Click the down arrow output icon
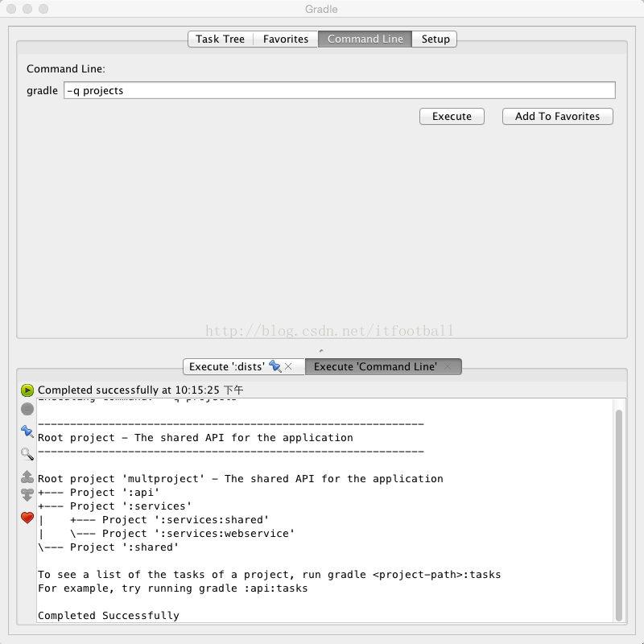The image size is (644, 644). coord(27,495)
